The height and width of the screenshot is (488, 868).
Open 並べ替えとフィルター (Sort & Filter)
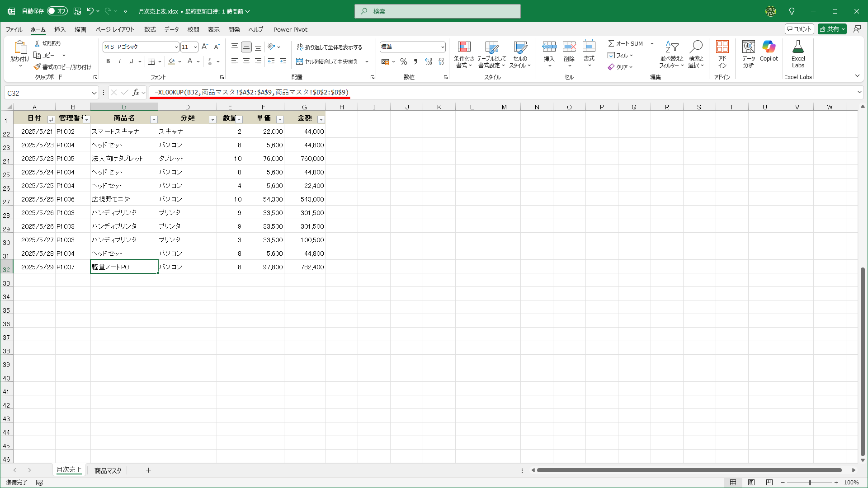point(671,53)
